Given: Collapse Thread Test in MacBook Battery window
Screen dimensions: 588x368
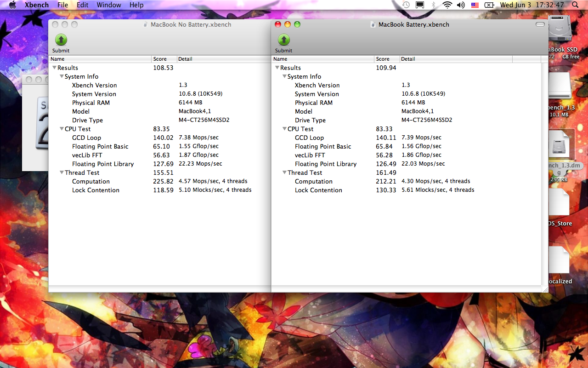Looking at the screenshot, I should pos(284,172).
